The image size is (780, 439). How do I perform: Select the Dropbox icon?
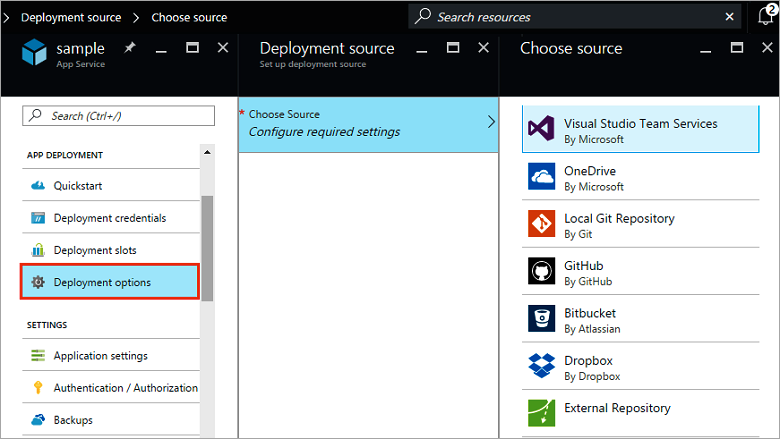(x=541, y=367)
